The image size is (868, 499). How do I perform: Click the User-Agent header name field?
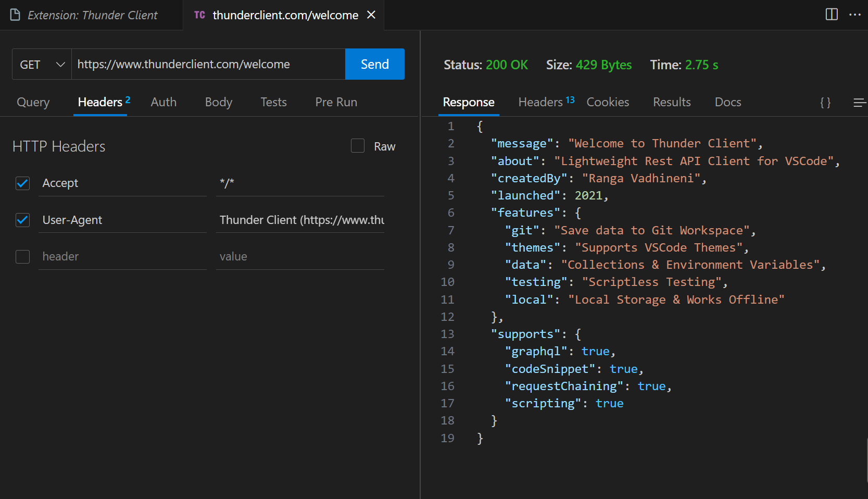coord(122,220)
